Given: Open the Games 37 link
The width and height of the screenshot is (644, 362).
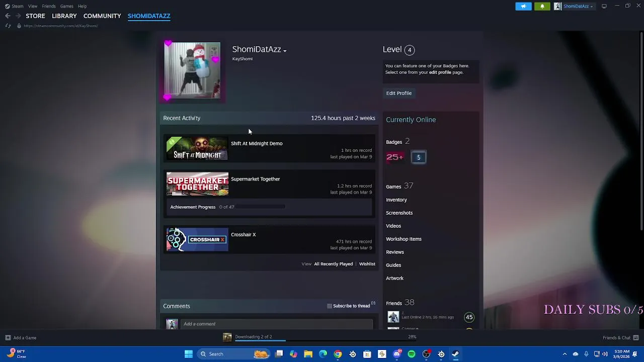Looking at the screenshot, I should 399,186.
